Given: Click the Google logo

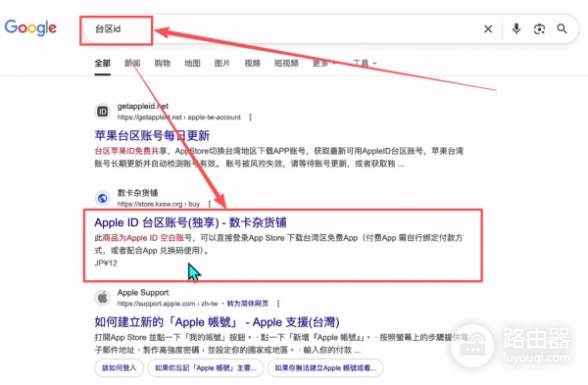Looking at the screenshot, I should pos(30,27).
